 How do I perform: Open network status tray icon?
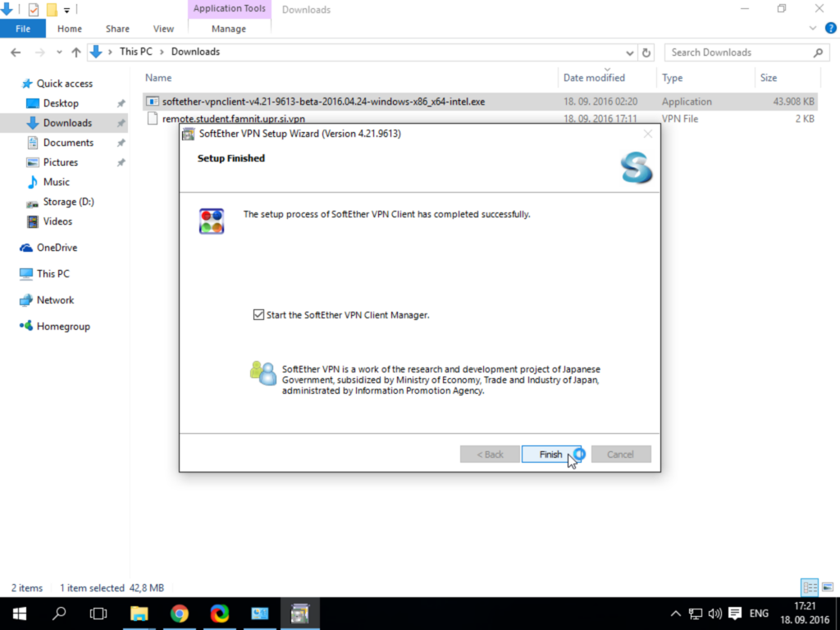tap(696, 614)
